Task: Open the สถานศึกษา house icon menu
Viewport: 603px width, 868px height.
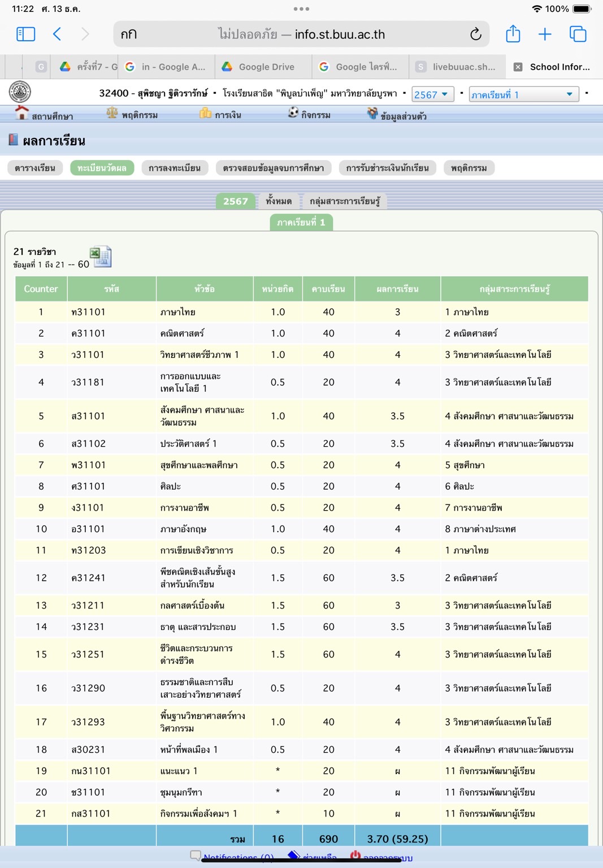Action: (x=21, y=113)
